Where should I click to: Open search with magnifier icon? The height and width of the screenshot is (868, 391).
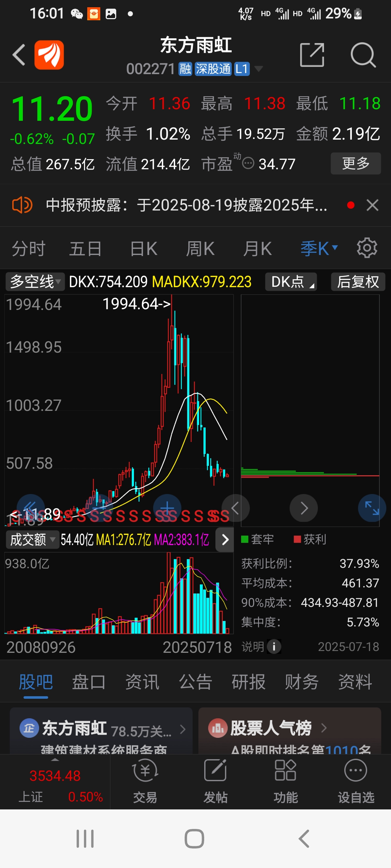(x=363, y=55)
